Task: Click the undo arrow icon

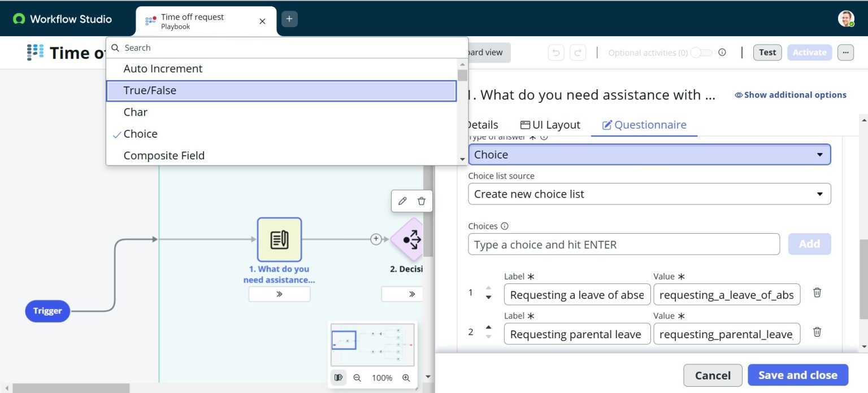Action: coord(555,52)
